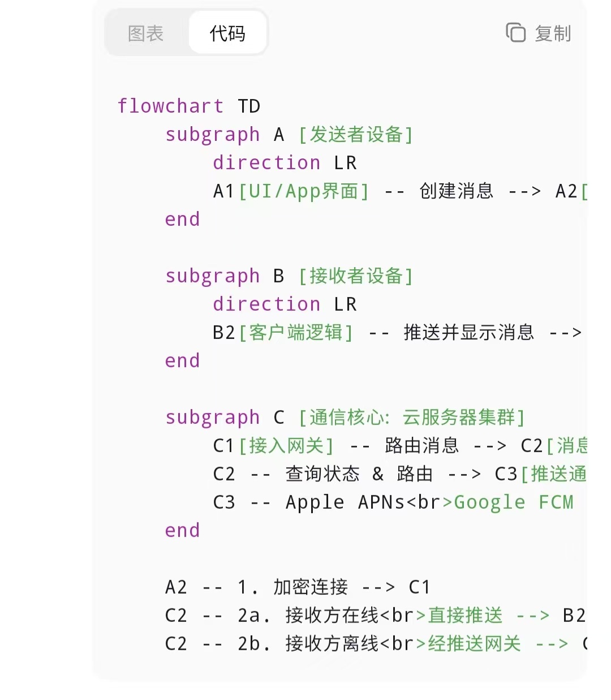Click the 推送并显示消息 edge label

pos(468,333)
